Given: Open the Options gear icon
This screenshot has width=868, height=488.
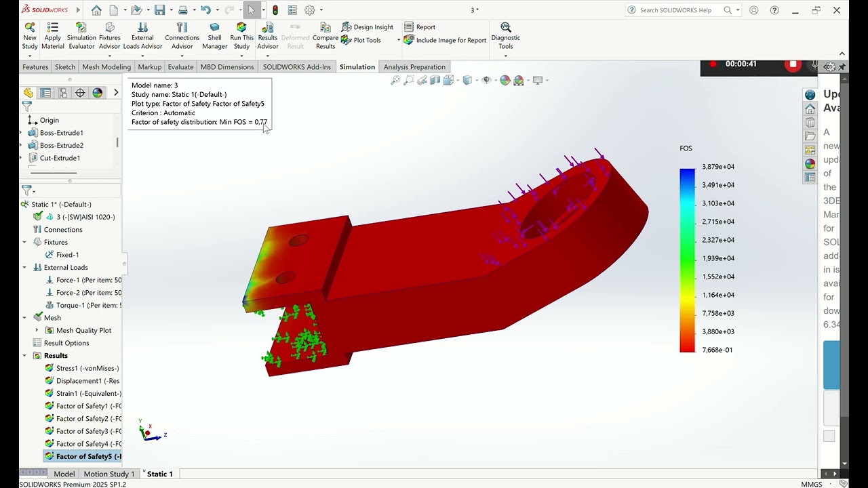Looking at the screenshot, I should pos(310,10).
